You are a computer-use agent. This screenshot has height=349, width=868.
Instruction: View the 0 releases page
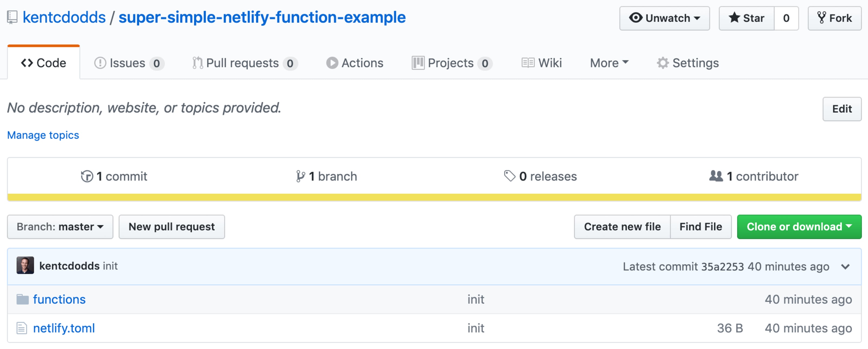pos(540,176)
